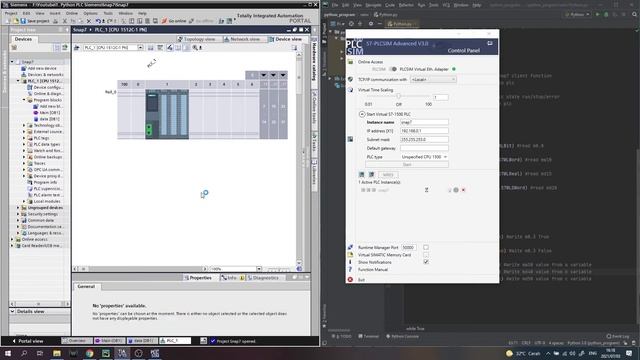Image resolution: width=640 pixels, height=360 pixels.
Task: Click the power off all instances icon
Action: pos(371,175)
